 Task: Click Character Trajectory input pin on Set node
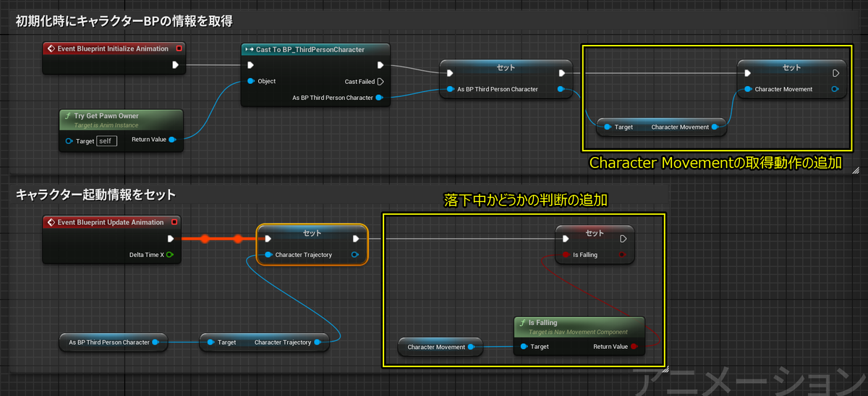coord(268,255)
